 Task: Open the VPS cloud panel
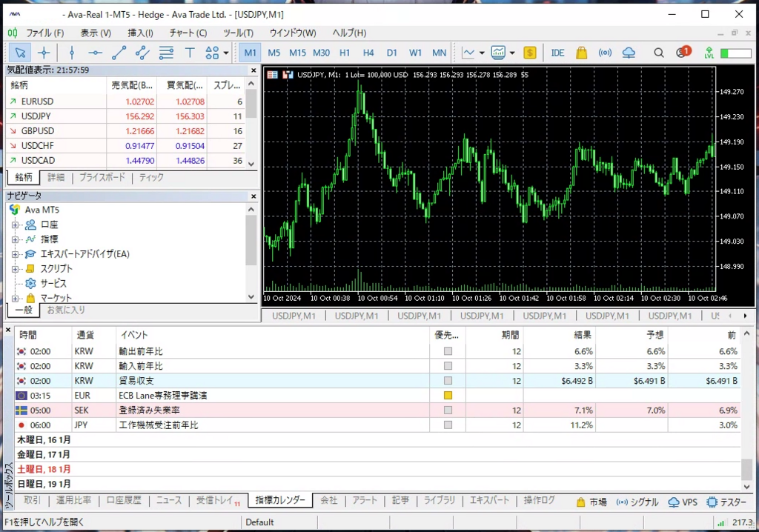[630, 53]
